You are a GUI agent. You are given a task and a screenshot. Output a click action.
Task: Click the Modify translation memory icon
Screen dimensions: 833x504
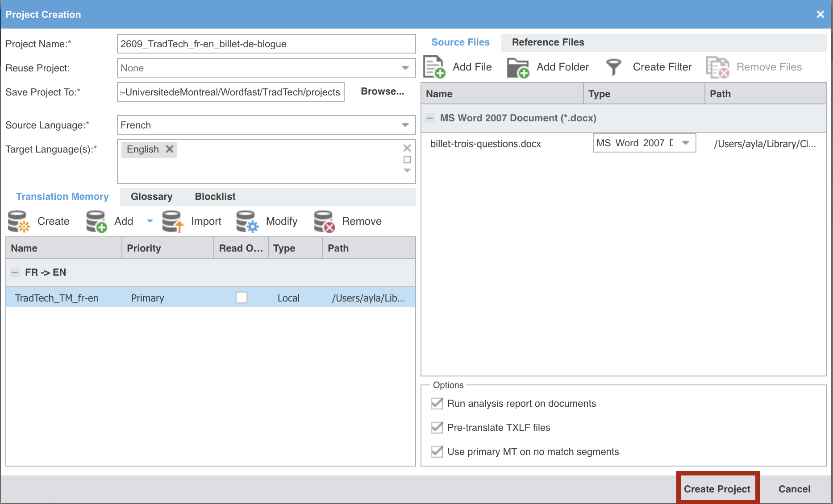247,222
